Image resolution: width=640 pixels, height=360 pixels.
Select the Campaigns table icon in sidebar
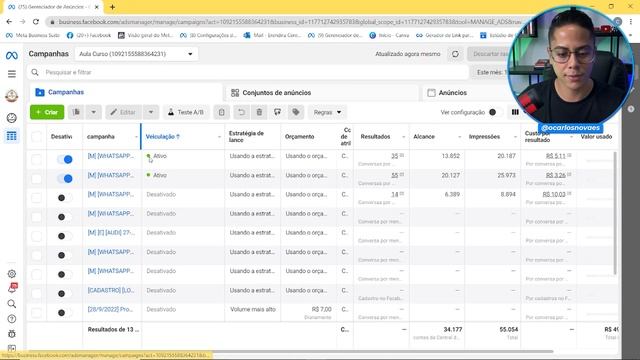tap(11, 136)
